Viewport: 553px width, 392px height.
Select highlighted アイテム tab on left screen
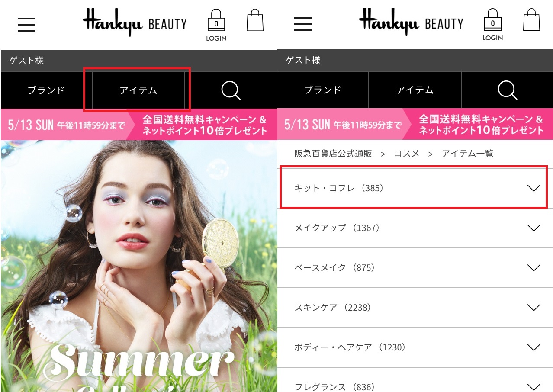[x=138, y=90]
